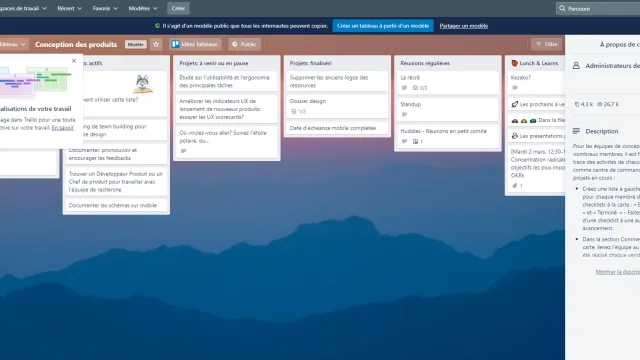Click Créer un tableau à partir d'un modèle
The height and width of the screenshot is (360, 640).
(383, 26)
